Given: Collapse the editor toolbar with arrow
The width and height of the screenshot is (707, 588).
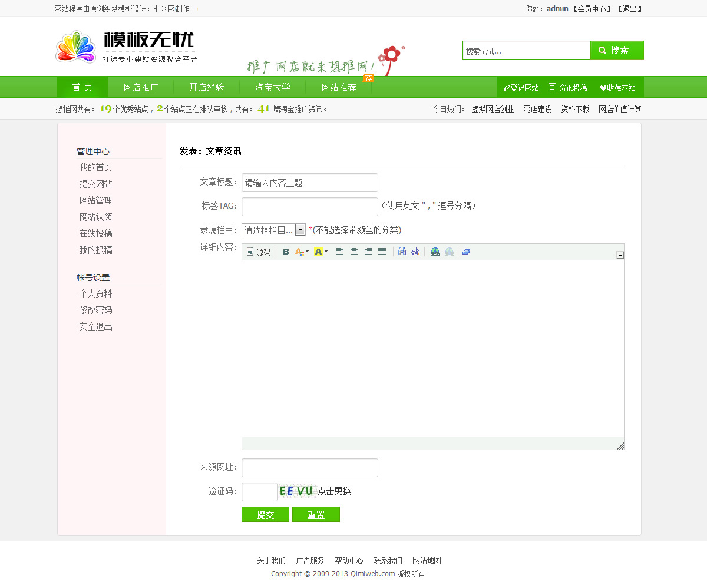Looking at the screenshot, I should point(620,255).
